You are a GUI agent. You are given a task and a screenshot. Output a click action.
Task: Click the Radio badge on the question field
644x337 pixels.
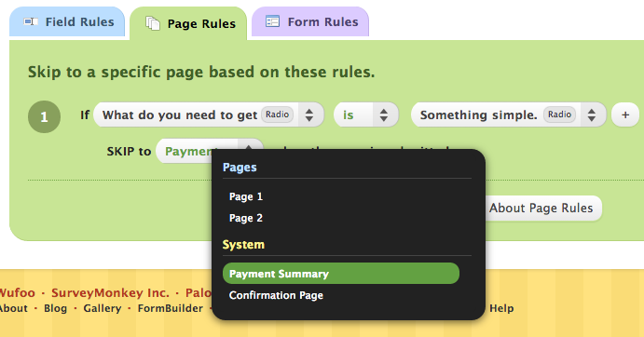click(277, 115)
